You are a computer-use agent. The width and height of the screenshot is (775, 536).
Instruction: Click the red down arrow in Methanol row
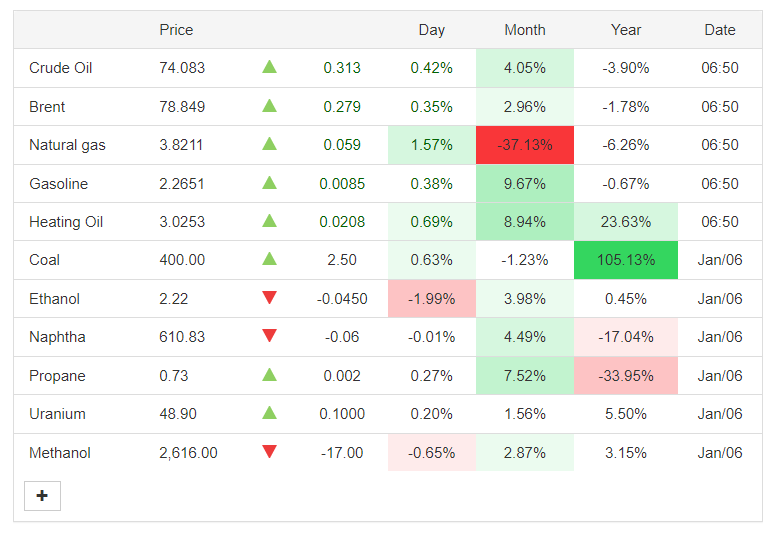pos(269,451)
